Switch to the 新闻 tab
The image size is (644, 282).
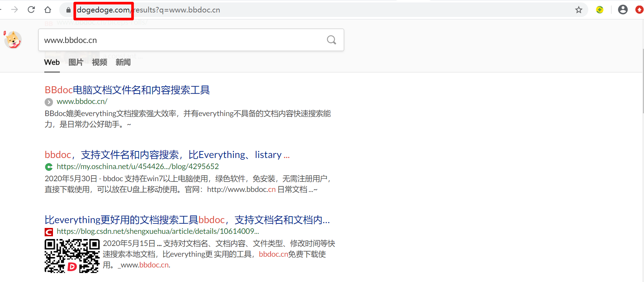pyautogui.click(x=123, y=62)
